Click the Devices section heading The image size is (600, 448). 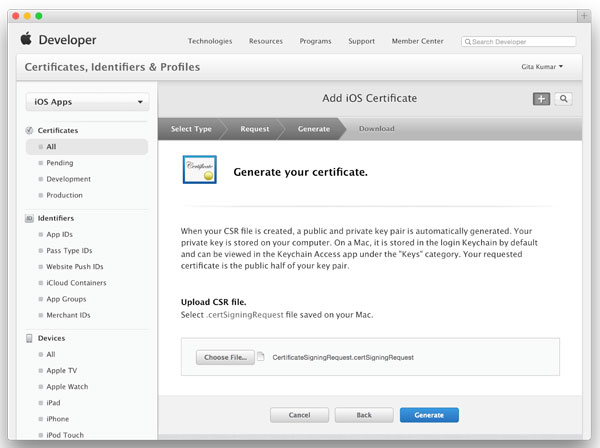coord(51,338)
